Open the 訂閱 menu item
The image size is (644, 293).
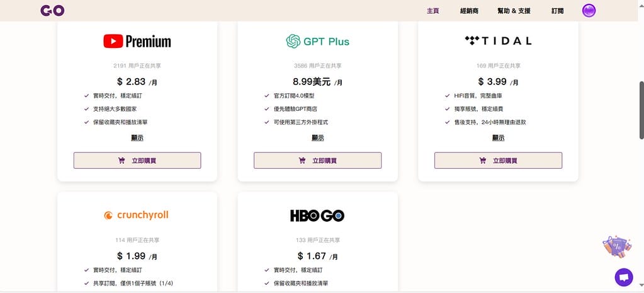tap(557, 11)
